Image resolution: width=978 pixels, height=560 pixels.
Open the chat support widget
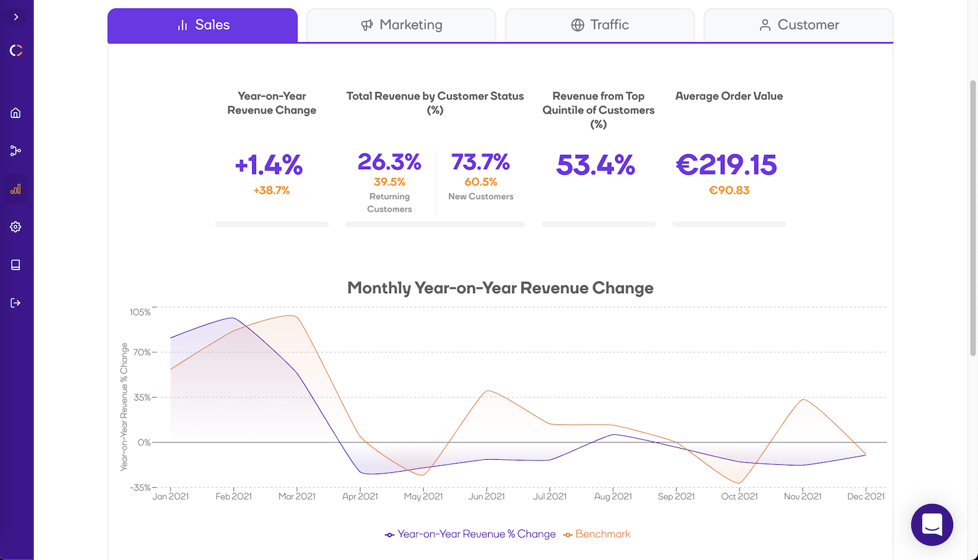click(931, 525)
